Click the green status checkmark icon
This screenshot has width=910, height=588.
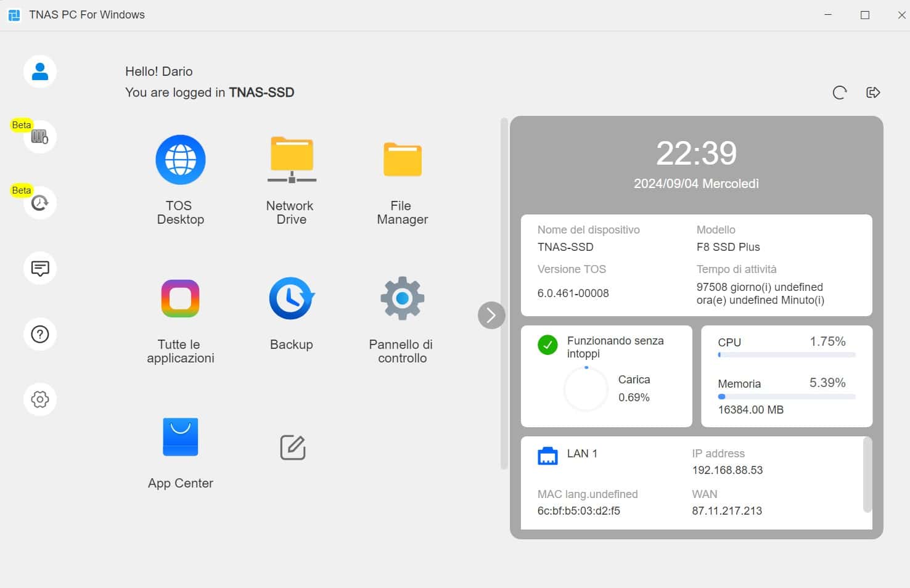coord(547,345)
